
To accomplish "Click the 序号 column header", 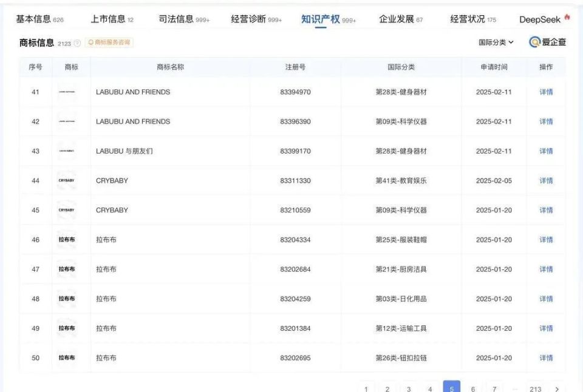I will pyautogui.click(x=35, y=67).
